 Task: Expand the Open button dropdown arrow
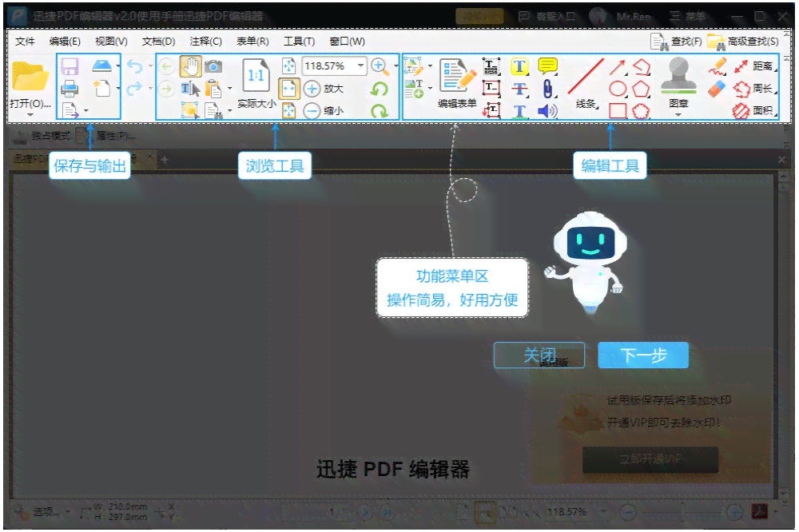point(30,115)
